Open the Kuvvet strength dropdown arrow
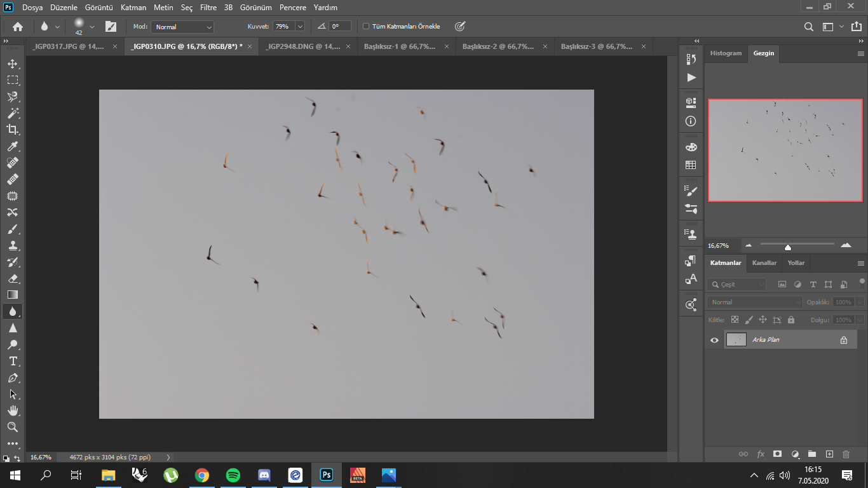The image size is (868, 488). (300, 27)
